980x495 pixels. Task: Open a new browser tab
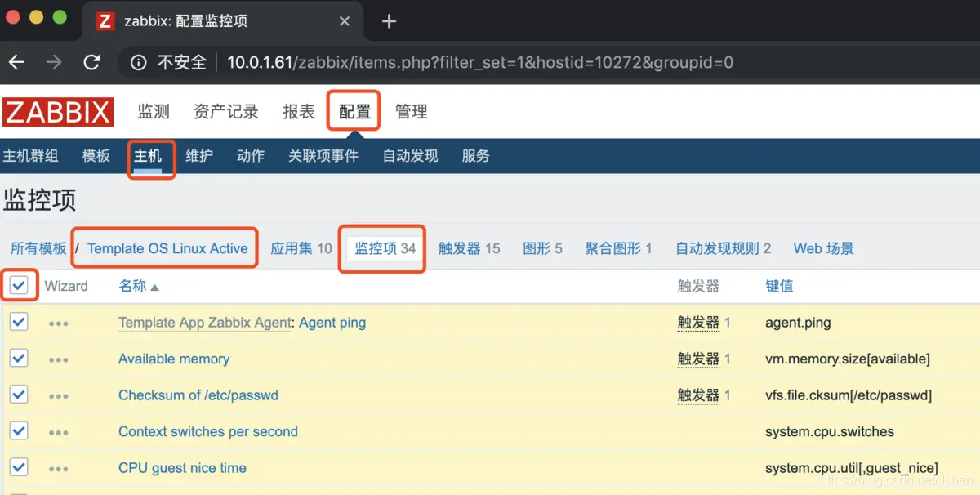pyautogui.click(x=389, y=21)
